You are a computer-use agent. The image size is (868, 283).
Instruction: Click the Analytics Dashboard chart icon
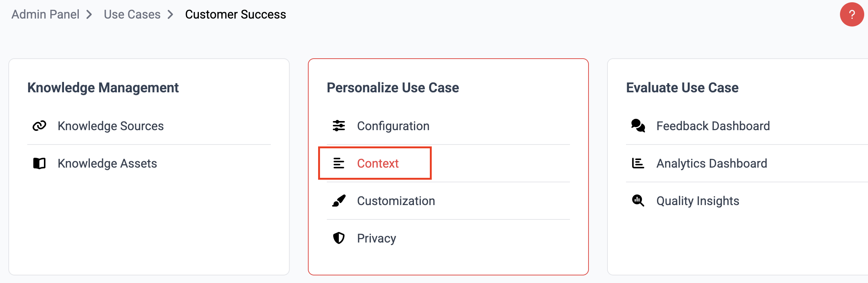pos(638,163)
